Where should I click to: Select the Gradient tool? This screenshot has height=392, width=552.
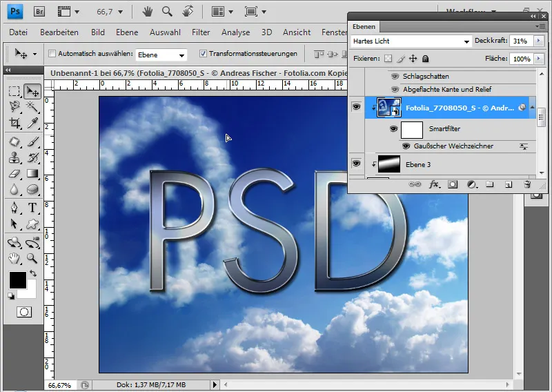point(32,174)
